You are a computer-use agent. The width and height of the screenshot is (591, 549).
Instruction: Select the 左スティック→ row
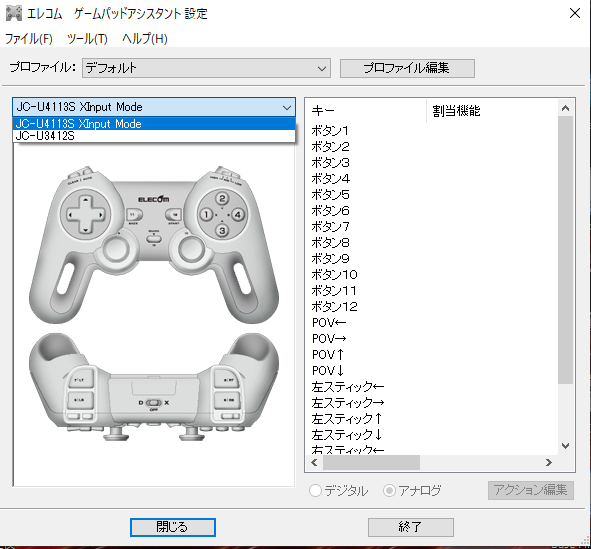432,403
